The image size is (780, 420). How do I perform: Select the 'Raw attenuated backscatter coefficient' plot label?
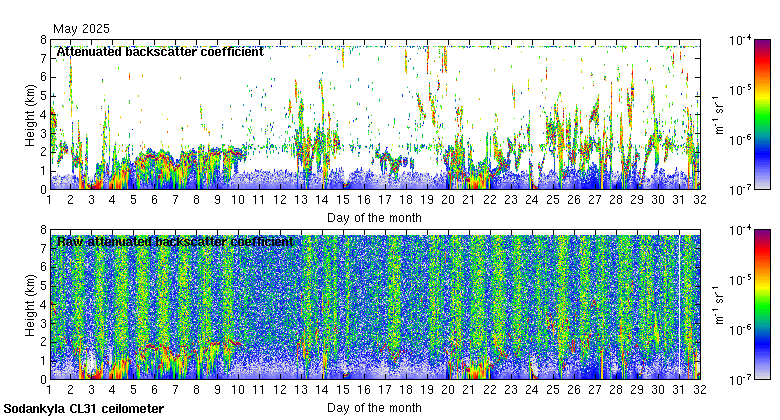click(175, 242)
